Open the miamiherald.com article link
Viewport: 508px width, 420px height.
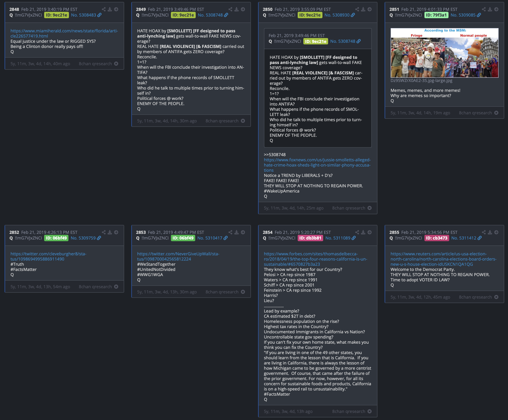[64, 33]
